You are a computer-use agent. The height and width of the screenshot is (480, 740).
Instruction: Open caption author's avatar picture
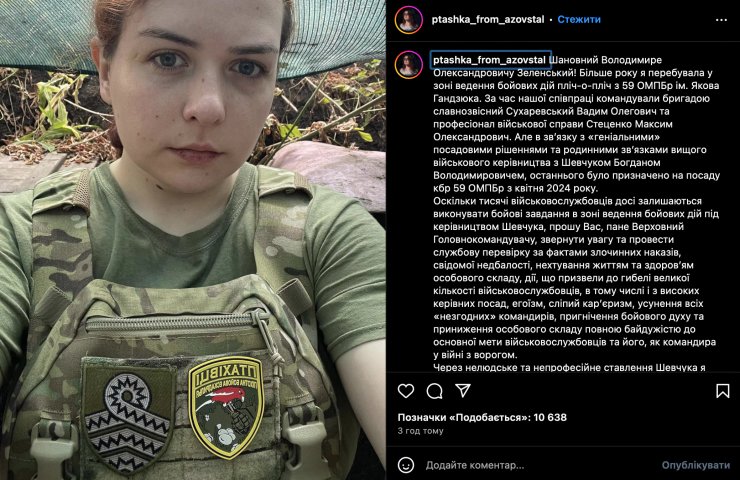point(409,65)
